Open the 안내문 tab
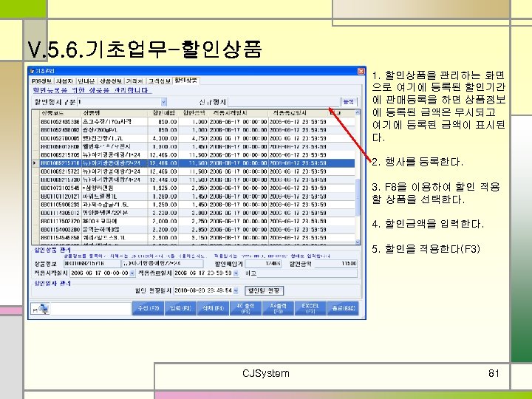 coord(86,81)
